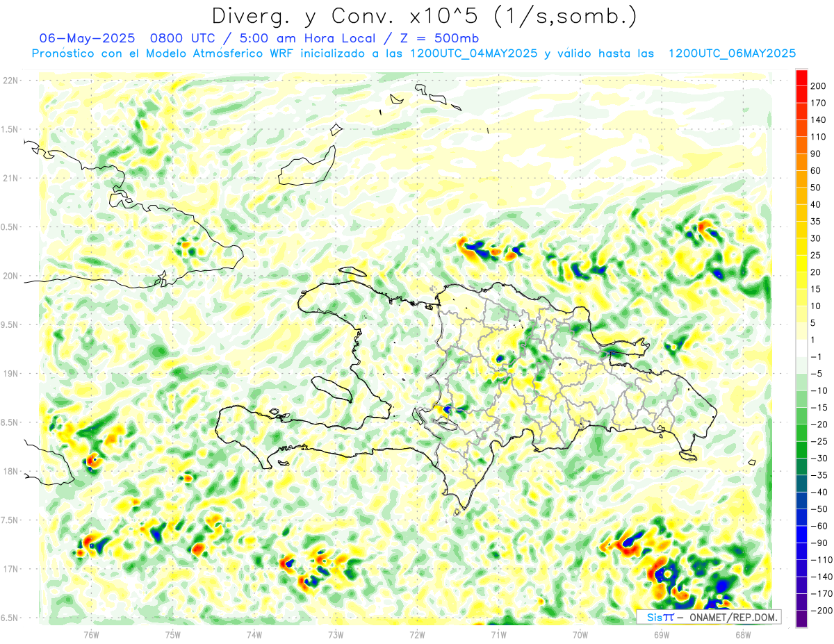834x644 pixels.
Task: Pick the white colorbar segment between 1 and -1
Action: coord(802,348)
